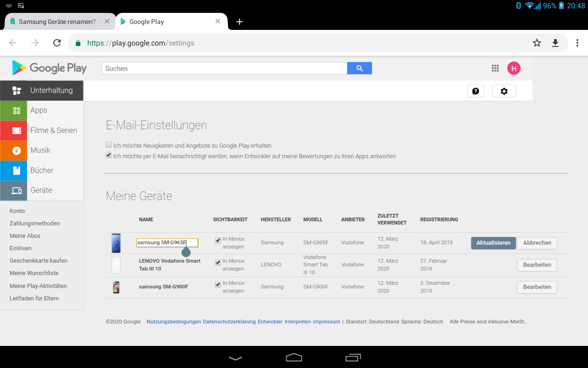
Task: Open Konto in the side menu
Action: click(17, 211)
